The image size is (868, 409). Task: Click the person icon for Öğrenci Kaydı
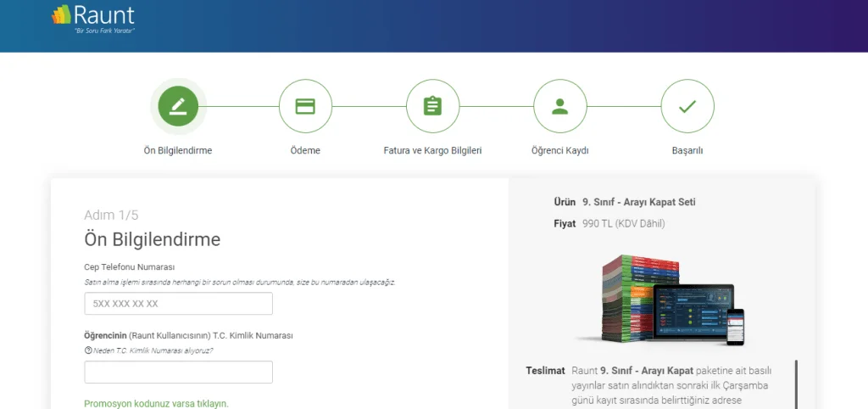[559, 106]
